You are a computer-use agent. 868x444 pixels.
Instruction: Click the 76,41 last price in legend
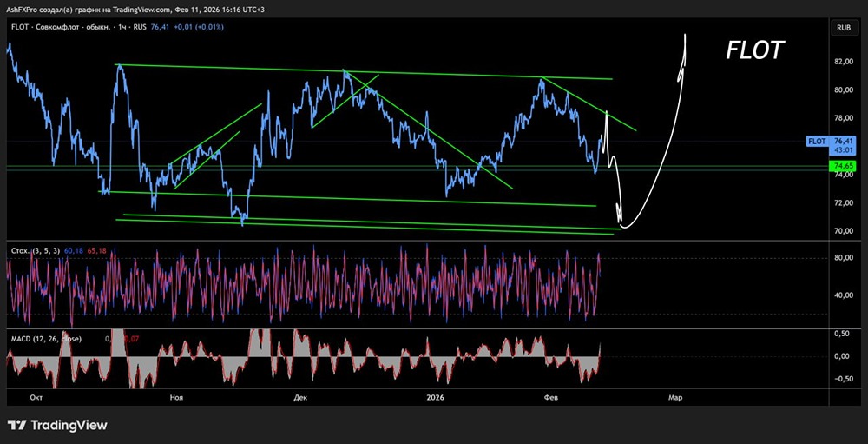(x=158, y=27)
